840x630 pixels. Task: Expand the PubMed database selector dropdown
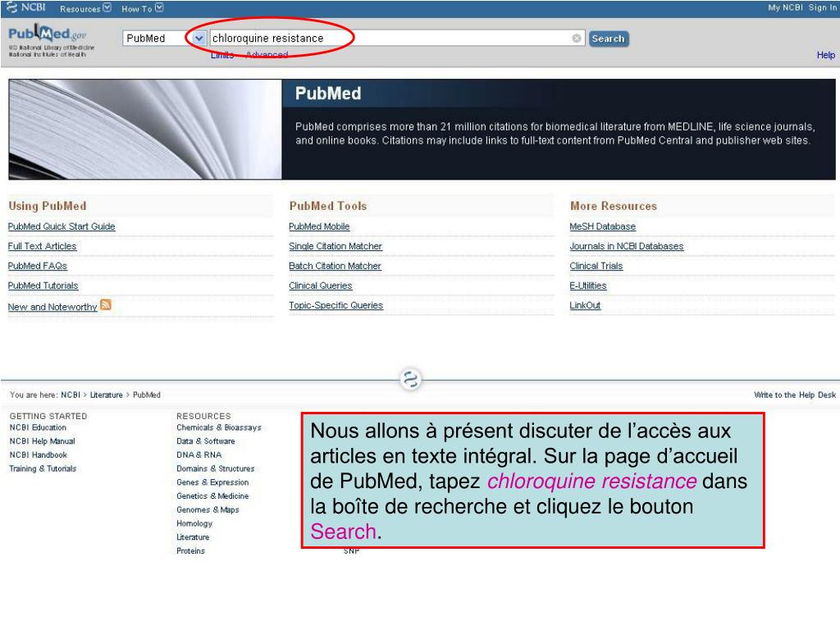coord(199,38)
